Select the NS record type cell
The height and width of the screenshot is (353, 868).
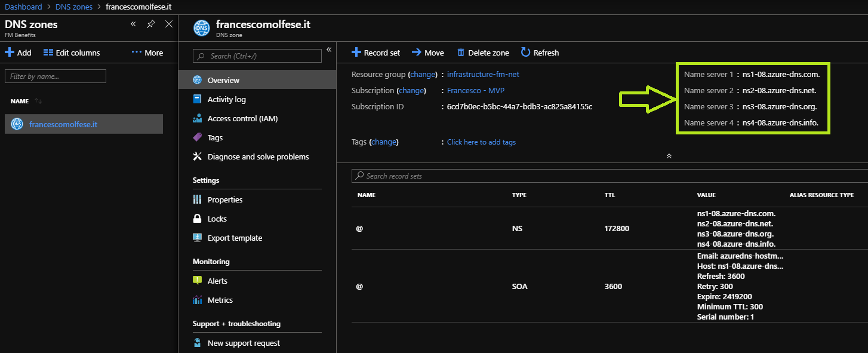517,229
